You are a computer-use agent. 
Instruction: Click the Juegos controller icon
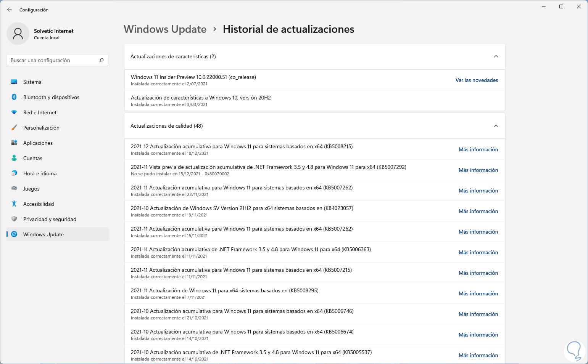(14, 189)
